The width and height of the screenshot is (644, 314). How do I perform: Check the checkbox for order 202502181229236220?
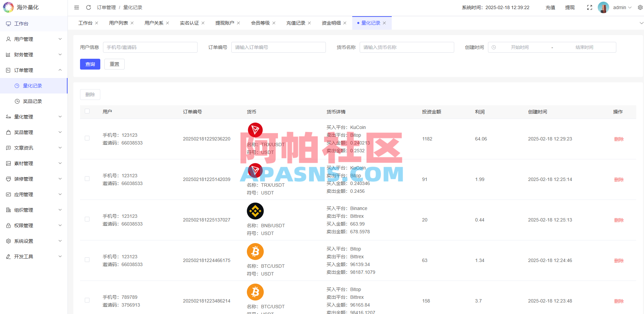87,138
